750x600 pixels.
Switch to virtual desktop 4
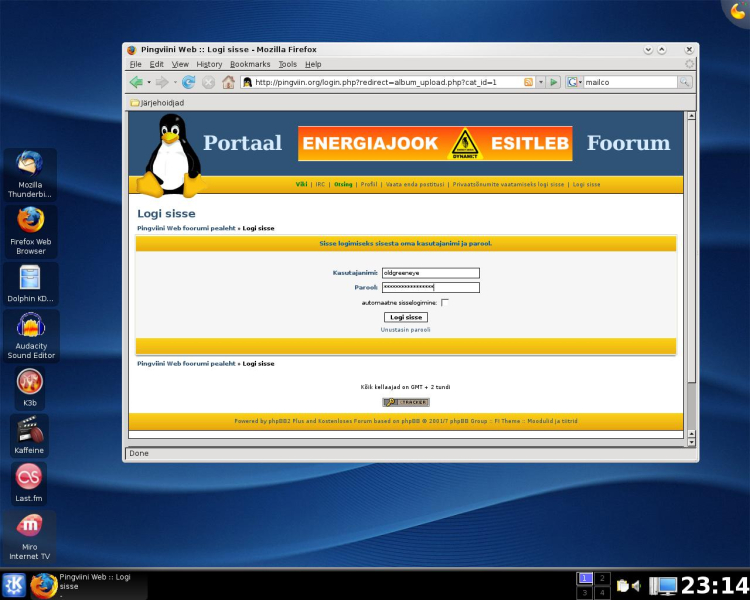point(602,593)
